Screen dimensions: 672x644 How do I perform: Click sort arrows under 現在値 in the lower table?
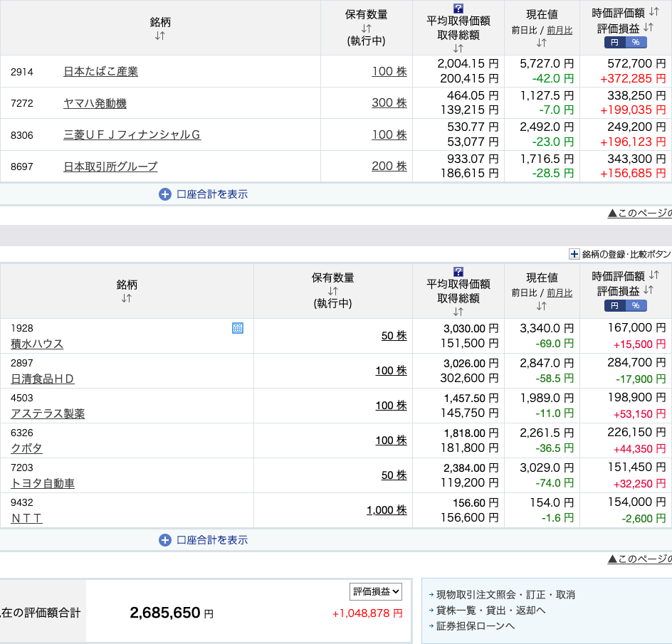[542, 306]
